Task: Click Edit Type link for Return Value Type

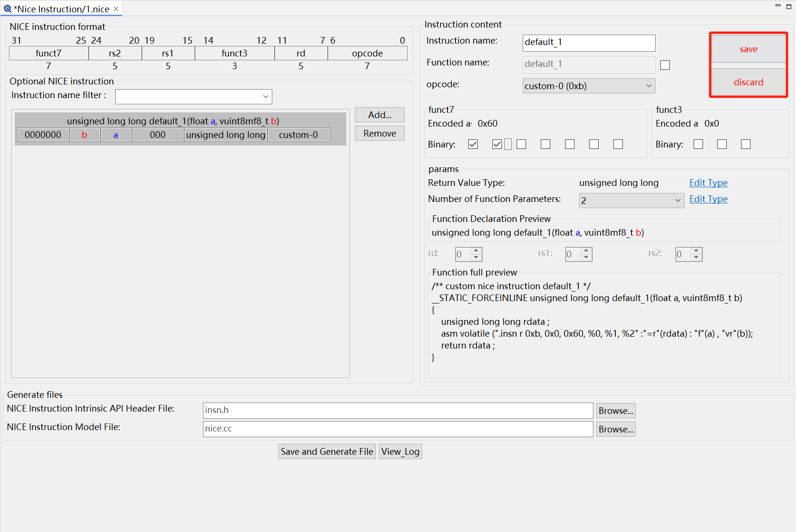Action: coord(708,183)
